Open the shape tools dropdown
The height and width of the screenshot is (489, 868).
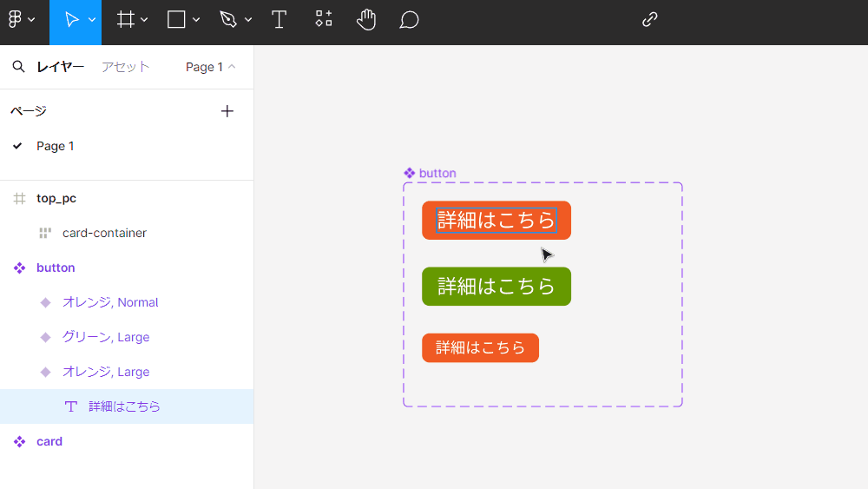(x=196, y=20)
